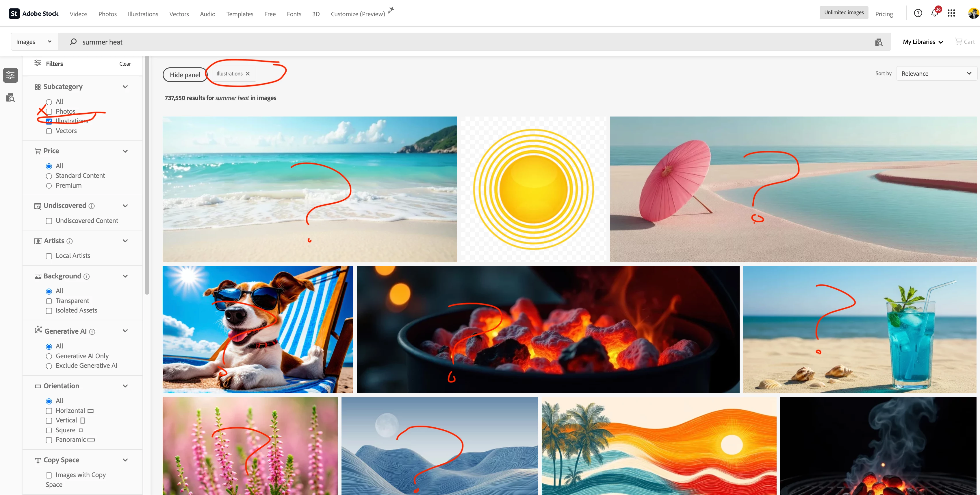Remove the Illustrations filter chip
980x495 pixels.
click(x=248, y=74)
